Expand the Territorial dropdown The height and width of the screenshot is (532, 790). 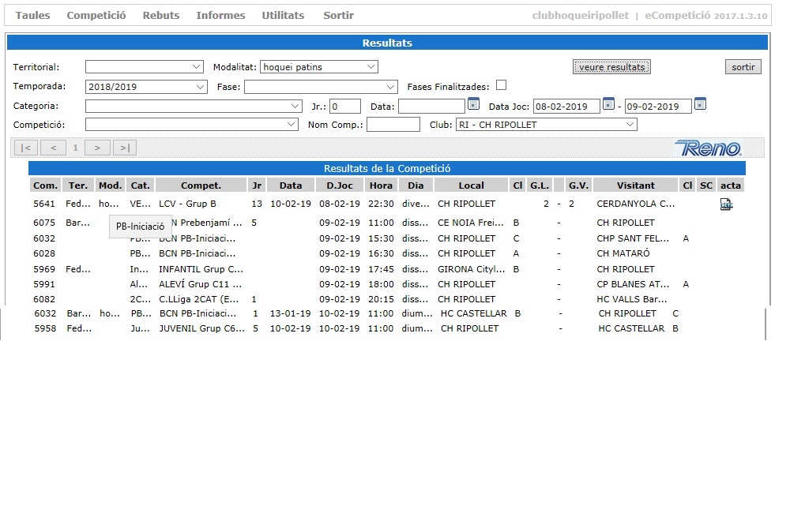[144, 66]
